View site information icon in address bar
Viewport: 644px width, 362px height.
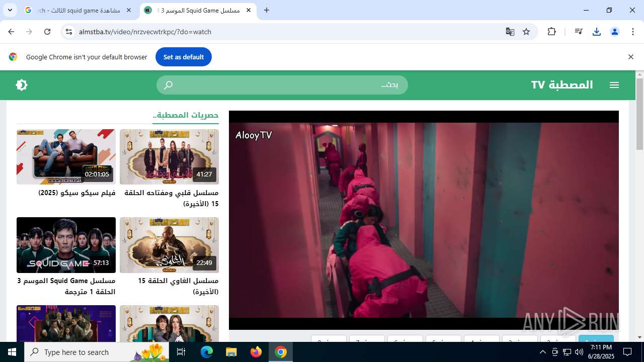click(x=69, y=32)
